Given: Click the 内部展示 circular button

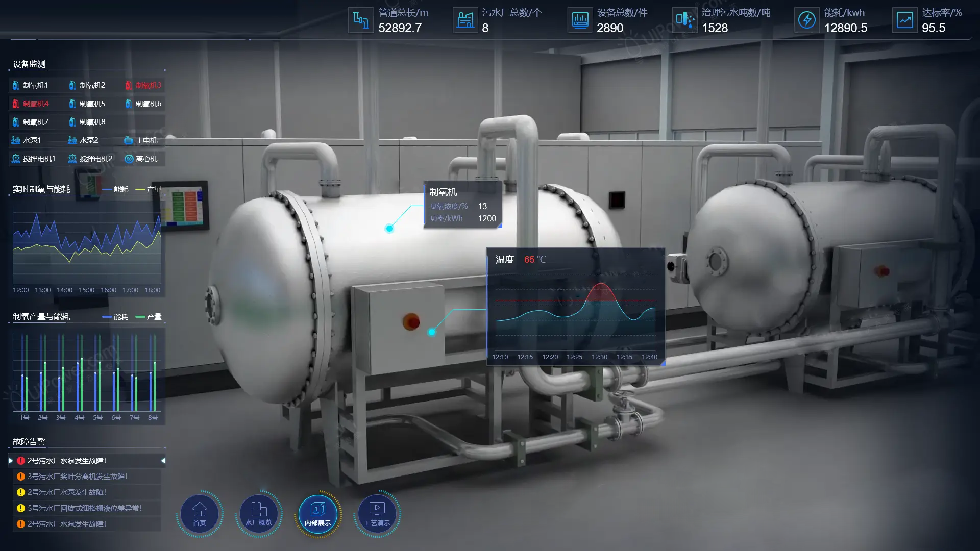Looking at the screenshot, I should 318,514.
